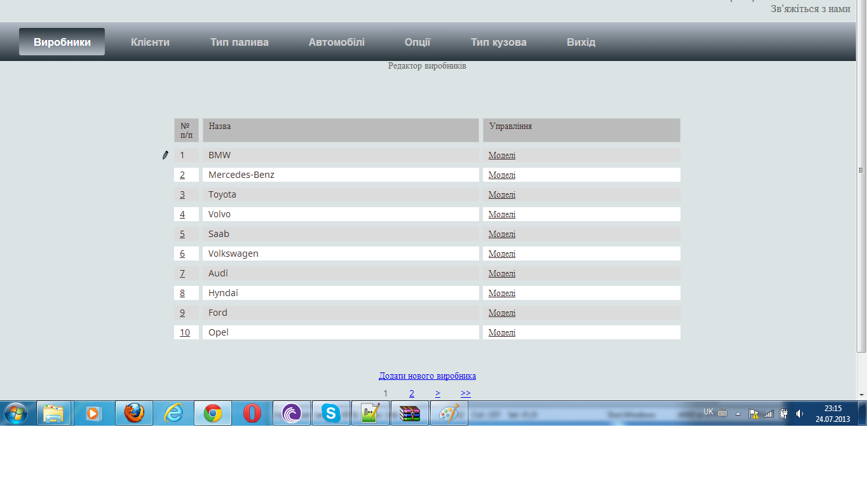Click the Toyota name cell
The height and width of the screenshot is (488, 868).
point(341,194)
